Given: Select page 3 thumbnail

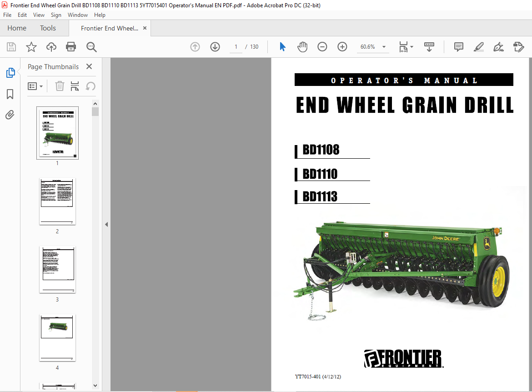Looking at the screenshot, I should pos(57,270).
